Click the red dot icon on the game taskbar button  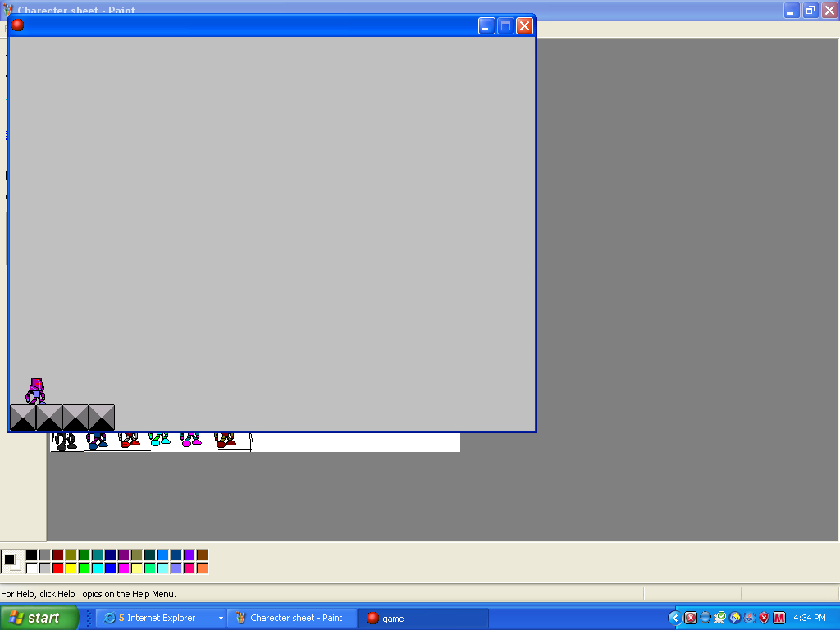tap(373, 618)
